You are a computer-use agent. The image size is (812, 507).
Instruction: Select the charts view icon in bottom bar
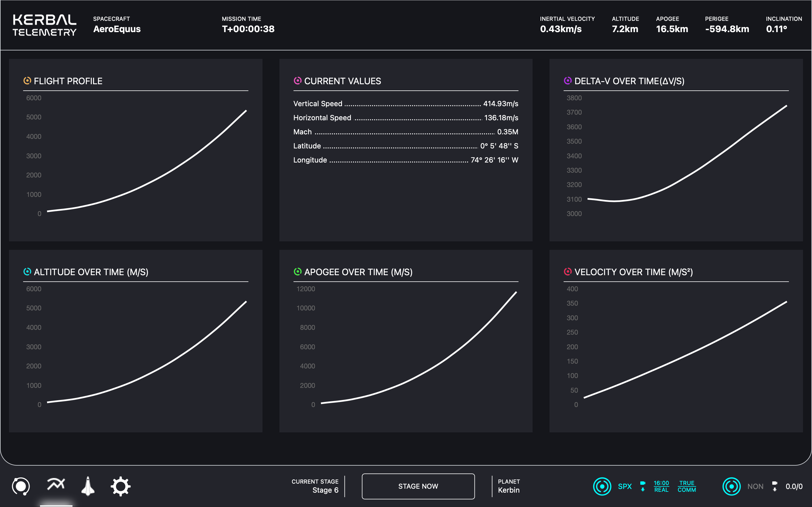56,484
